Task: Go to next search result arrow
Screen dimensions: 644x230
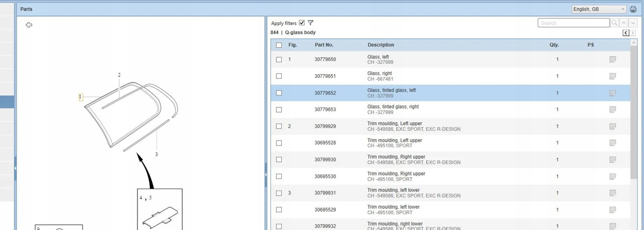Action: click(633, 23)
